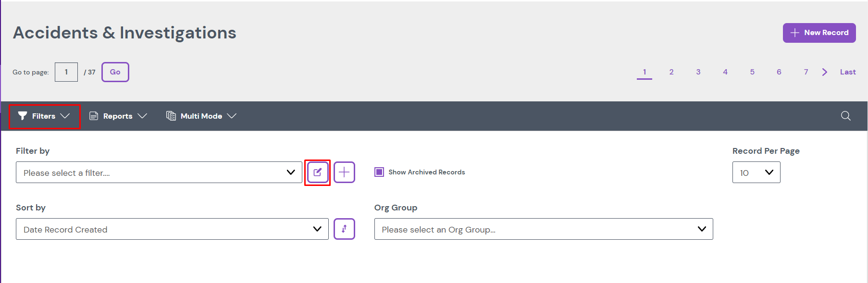868x283 pixels.
Task: Click the Filters funnel icon
Action: (x=23, y=116)
